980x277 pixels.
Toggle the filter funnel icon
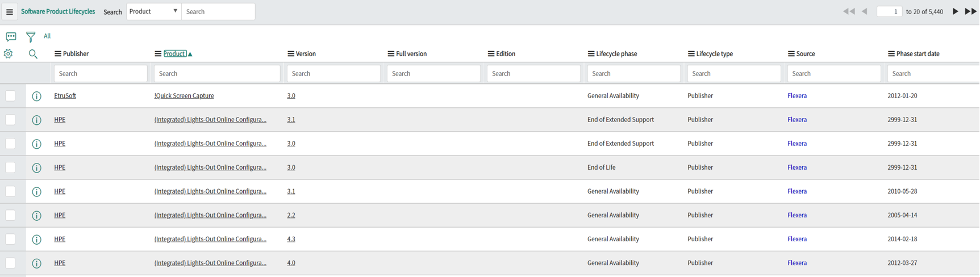pos(31,36)
